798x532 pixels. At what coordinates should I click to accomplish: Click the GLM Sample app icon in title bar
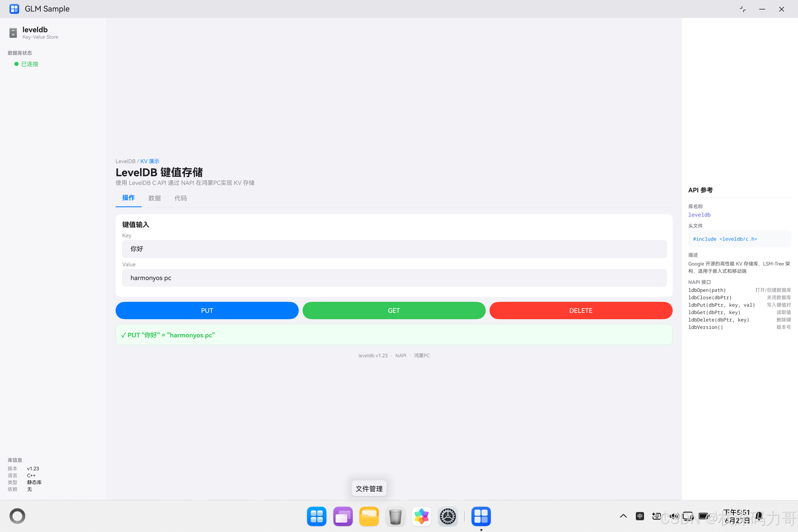click(x=14, y=9)
